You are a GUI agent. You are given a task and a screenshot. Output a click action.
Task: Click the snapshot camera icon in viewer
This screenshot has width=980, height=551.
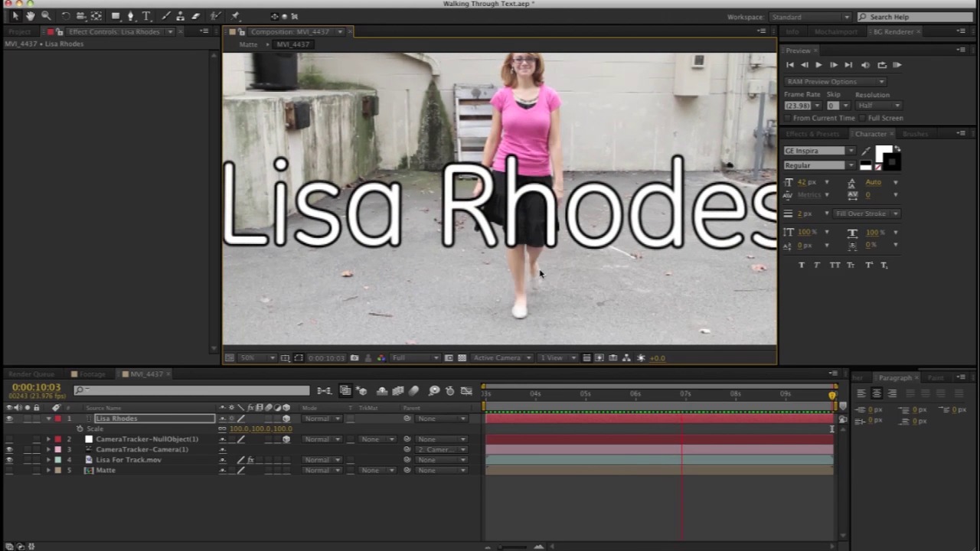click(354, 357)
